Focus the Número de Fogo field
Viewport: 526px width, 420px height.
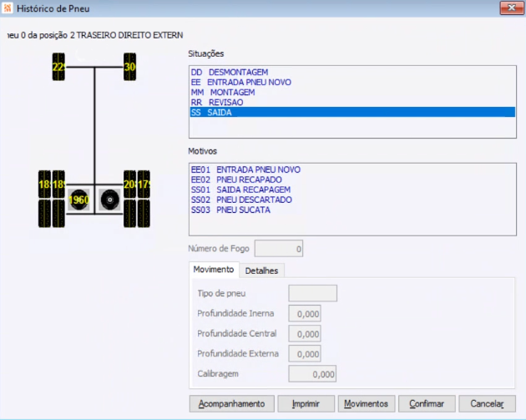pyautogui.click(x=279, y=249)
